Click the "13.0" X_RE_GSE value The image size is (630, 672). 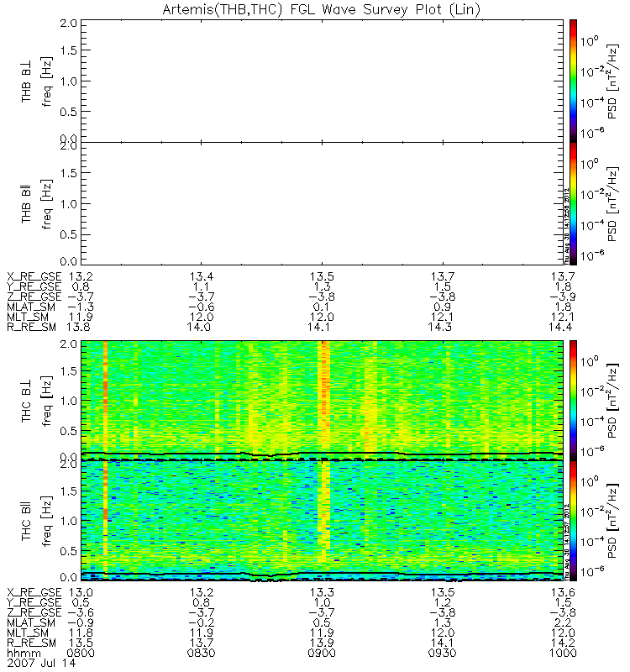pyautogui.click(x=81, y=592)
